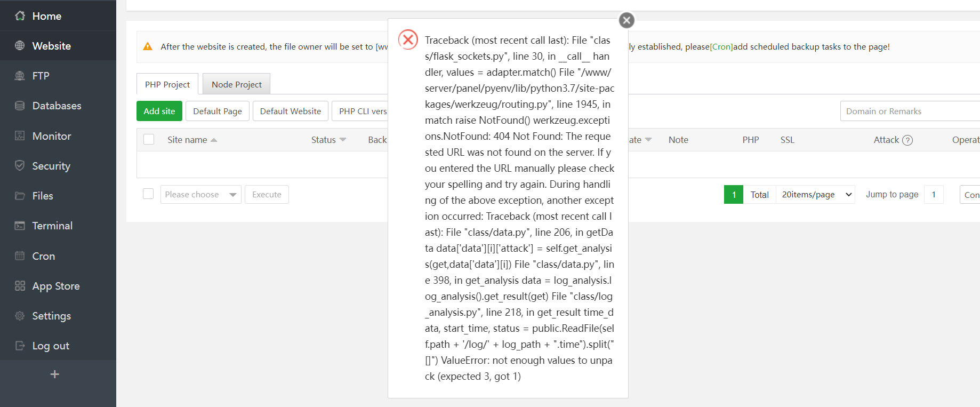Open the Monitor chart icon
Viewport: 980px width, 407px height.
[20, 135]
